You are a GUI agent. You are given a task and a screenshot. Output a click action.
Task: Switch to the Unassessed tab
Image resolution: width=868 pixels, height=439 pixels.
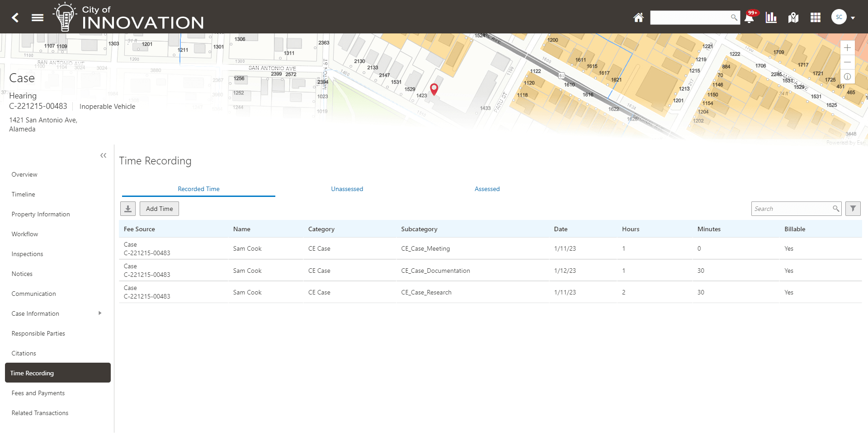pos(347,189)
